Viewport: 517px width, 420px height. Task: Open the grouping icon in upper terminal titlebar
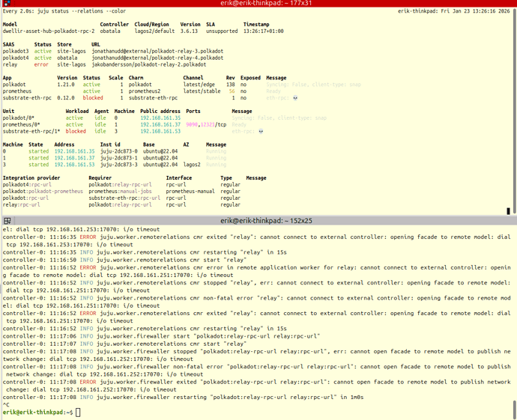[7, 3]
